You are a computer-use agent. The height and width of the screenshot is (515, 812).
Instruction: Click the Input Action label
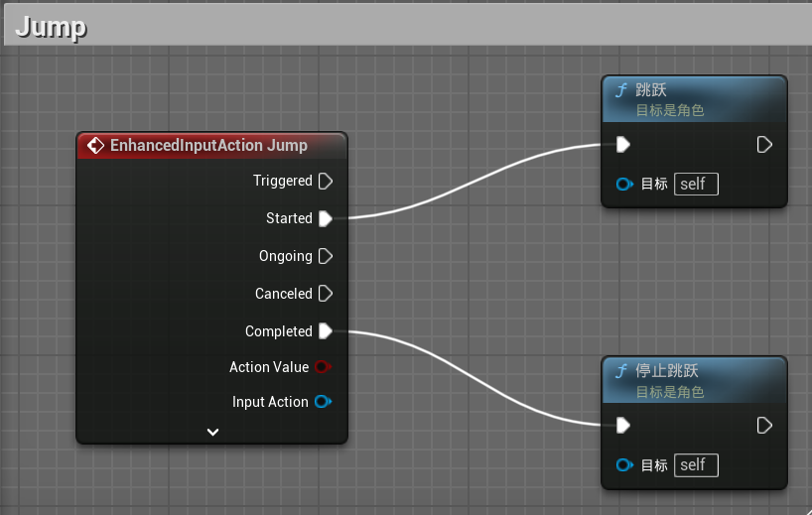pyautogui.click(x=270, y=402)
